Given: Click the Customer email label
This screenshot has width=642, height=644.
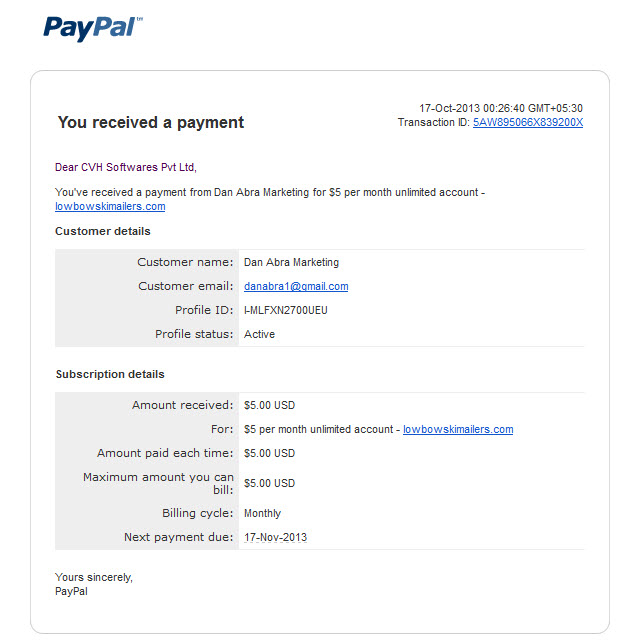Looking at the screenshot, I should 186,286.
